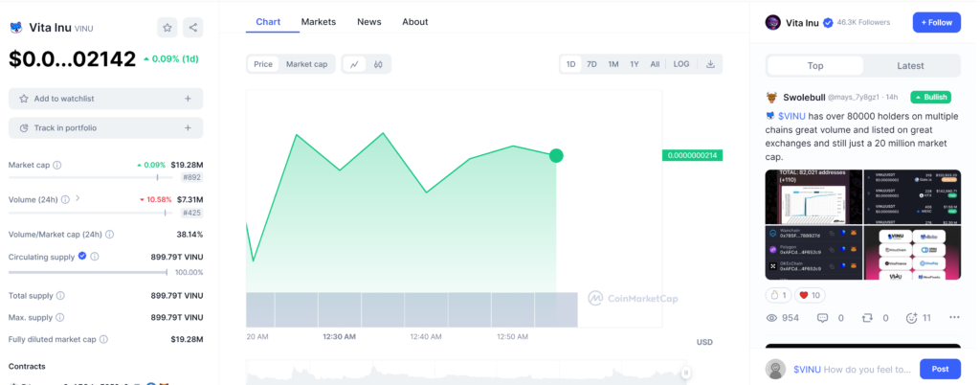This screenshot has width=980, height=385.
Task: Star Vita Inu as a favorite
Action: click(x=167, y=28)
